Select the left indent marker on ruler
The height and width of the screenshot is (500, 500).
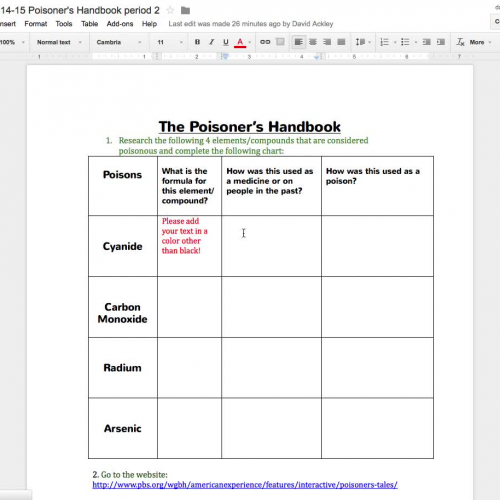pos(226,57)
